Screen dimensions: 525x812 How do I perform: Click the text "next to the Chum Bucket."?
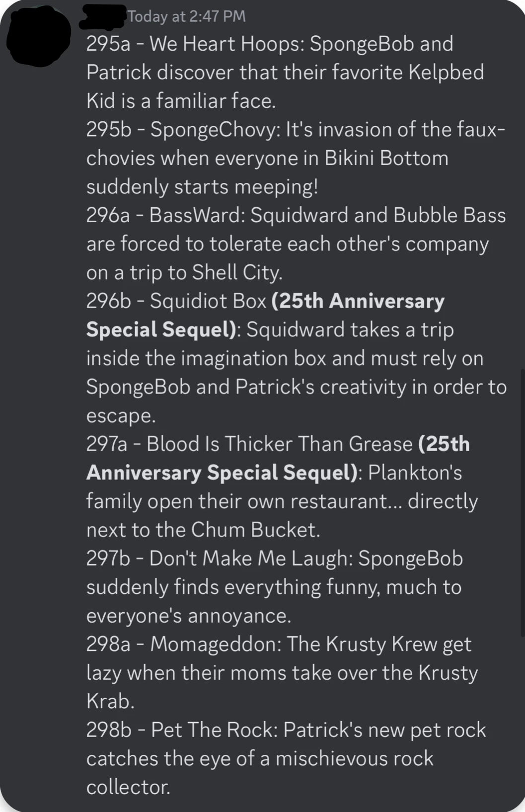point(203,530)
